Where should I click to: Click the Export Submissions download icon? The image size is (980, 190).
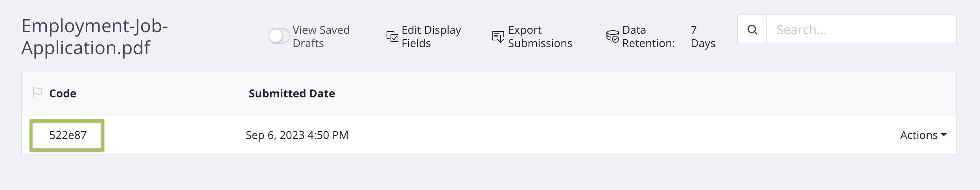click(498, 37)
